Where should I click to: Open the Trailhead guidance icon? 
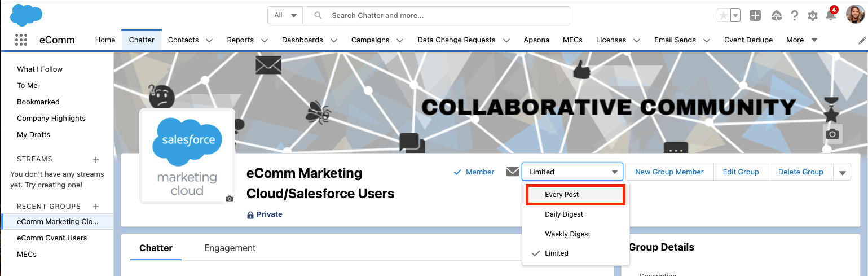[x=776, y=16]
